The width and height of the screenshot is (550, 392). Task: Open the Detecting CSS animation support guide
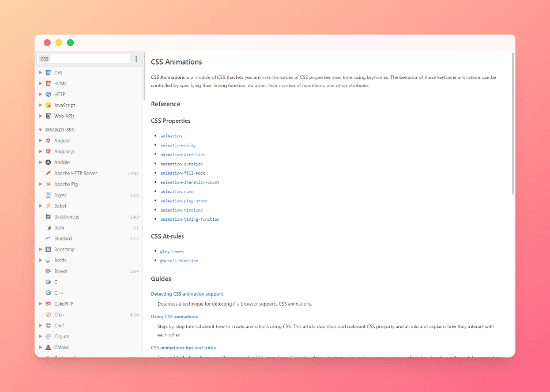187,294
